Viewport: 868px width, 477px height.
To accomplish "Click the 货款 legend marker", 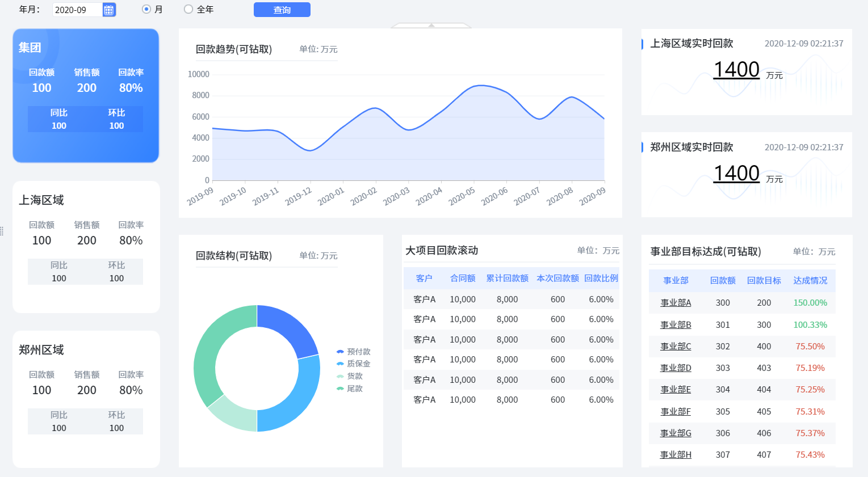I will (x=340, y=376).
